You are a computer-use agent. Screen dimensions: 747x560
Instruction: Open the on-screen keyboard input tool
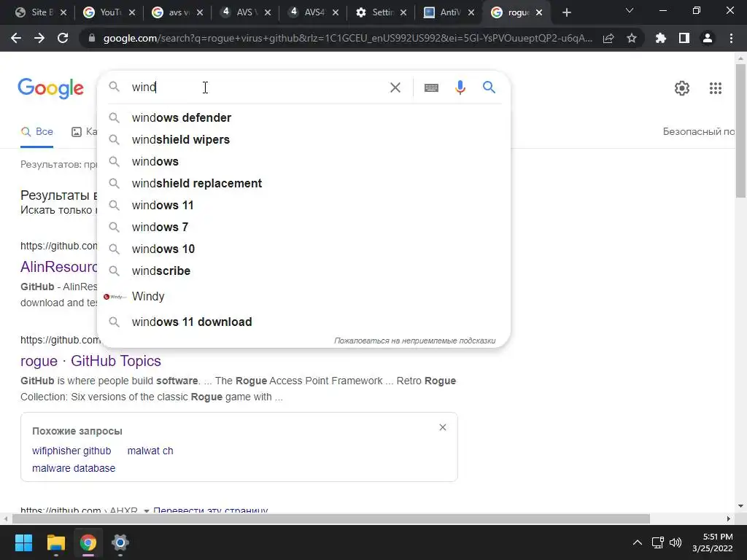[431, 87]
